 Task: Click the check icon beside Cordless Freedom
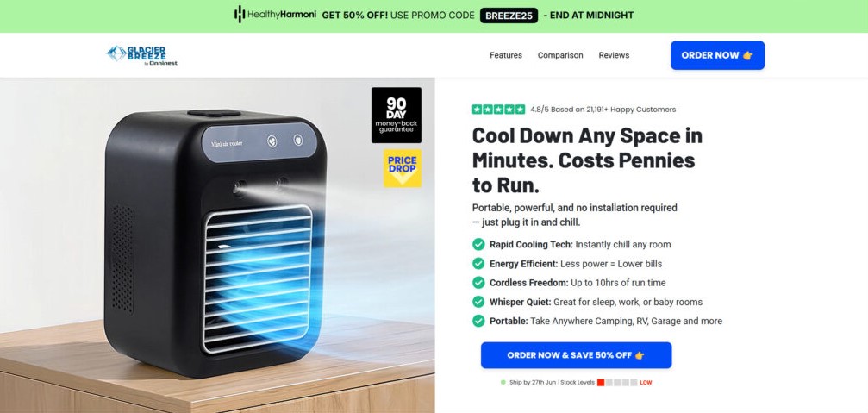[x=478, y=283]
